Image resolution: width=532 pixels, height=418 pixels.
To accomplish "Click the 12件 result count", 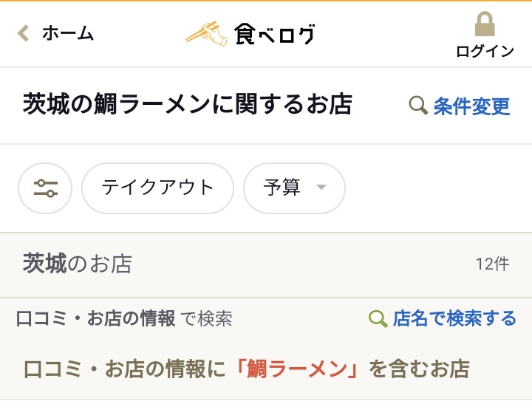I will [x=493, y=264].
